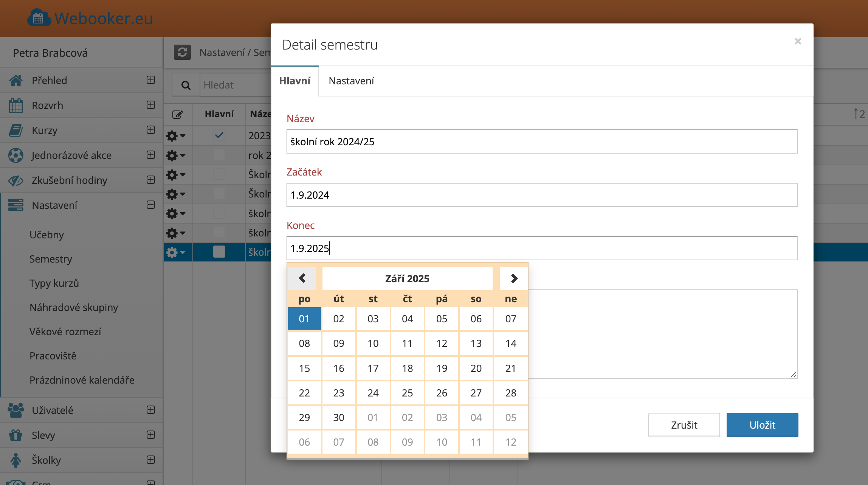Click the Uživatelé people icon
868x485 pixels.
pyautogui.click(x=16, y=410)
